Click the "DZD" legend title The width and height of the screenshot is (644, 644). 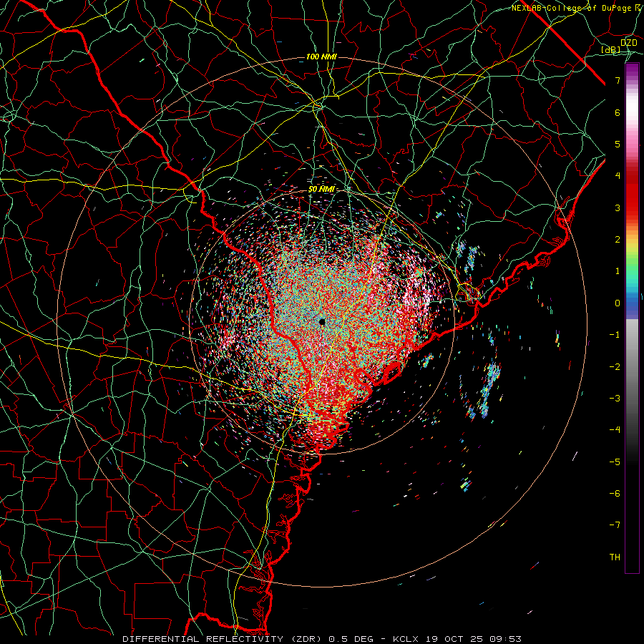[628, 43]
